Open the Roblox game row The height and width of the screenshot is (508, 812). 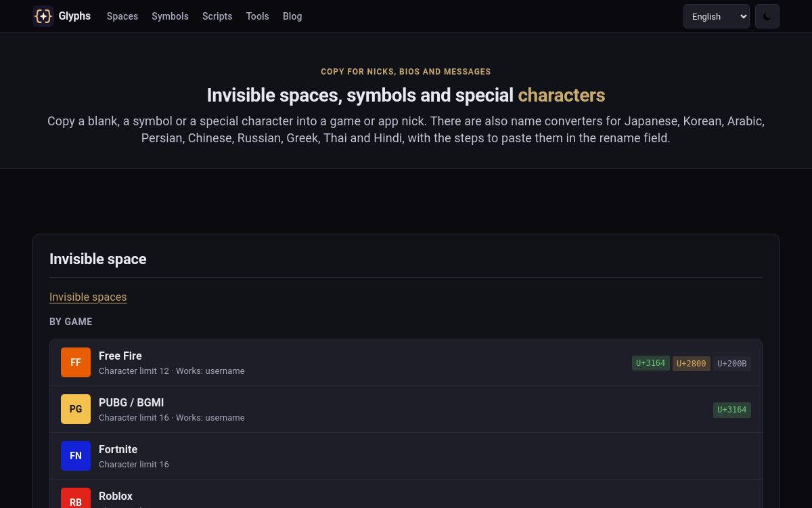tap(406, 494)
